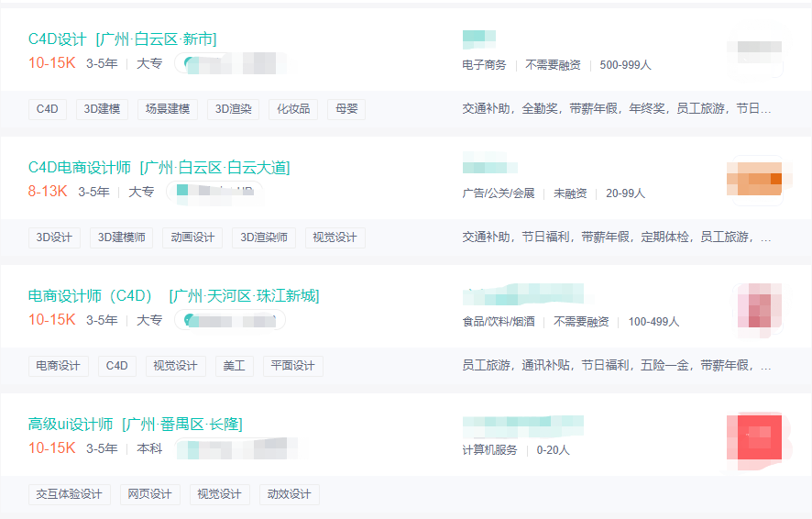
Task: Click the red logo of the 计算机服务 company
Action: 753,438
